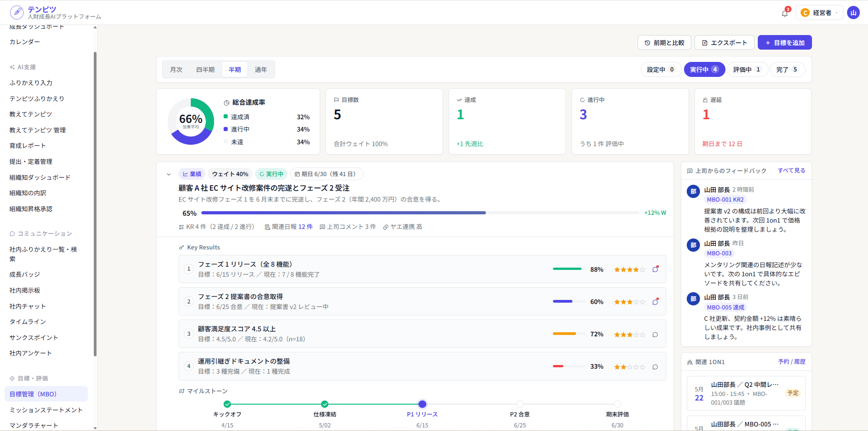Filter by 評価中 status
This screenshot has height=431, width=868.
point(747,70)
